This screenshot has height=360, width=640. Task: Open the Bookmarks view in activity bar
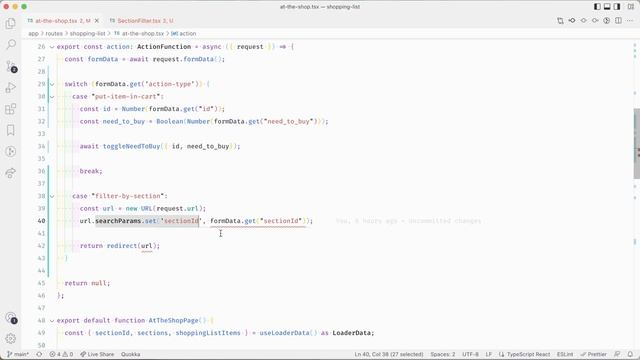pos(11,130)
